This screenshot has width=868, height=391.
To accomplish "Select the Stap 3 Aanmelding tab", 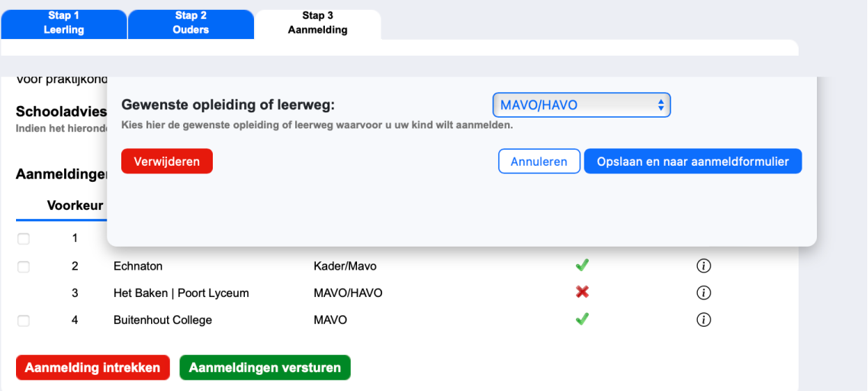I will click(317, 23).
